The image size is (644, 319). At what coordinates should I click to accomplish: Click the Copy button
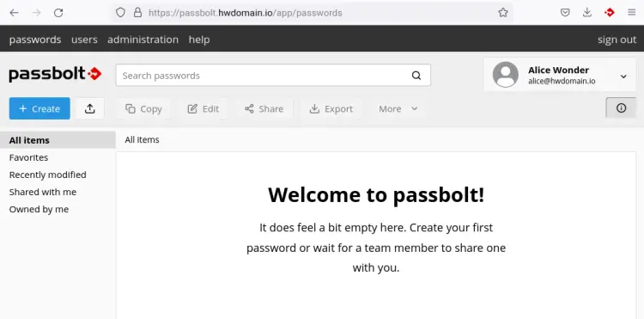click(x=143, y=109)
